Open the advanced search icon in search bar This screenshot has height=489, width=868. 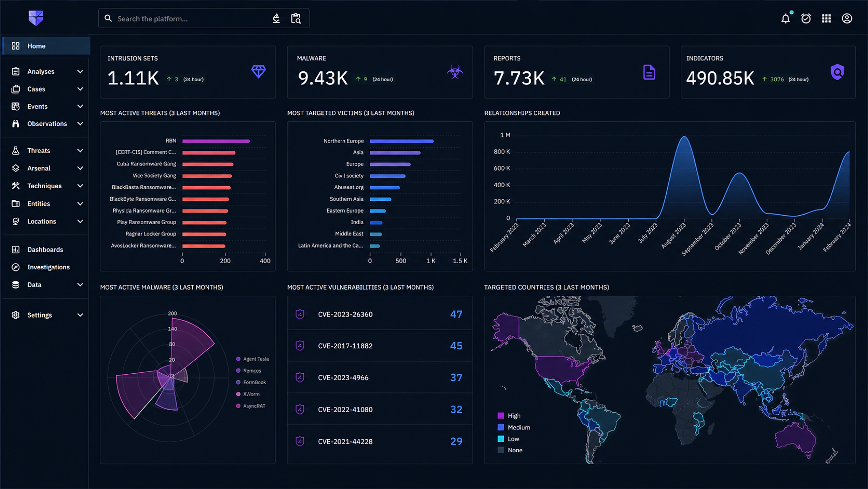[x=276, y=18]
